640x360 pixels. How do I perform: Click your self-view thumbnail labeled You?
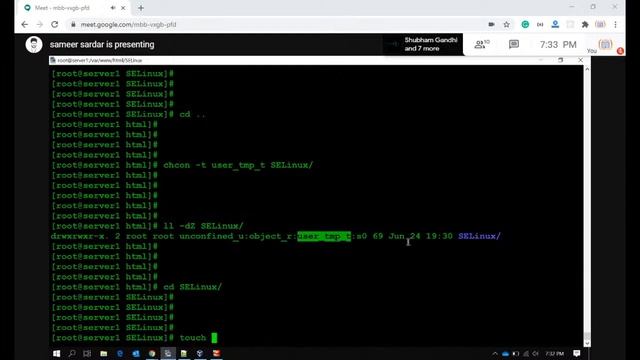click(605, 44)
